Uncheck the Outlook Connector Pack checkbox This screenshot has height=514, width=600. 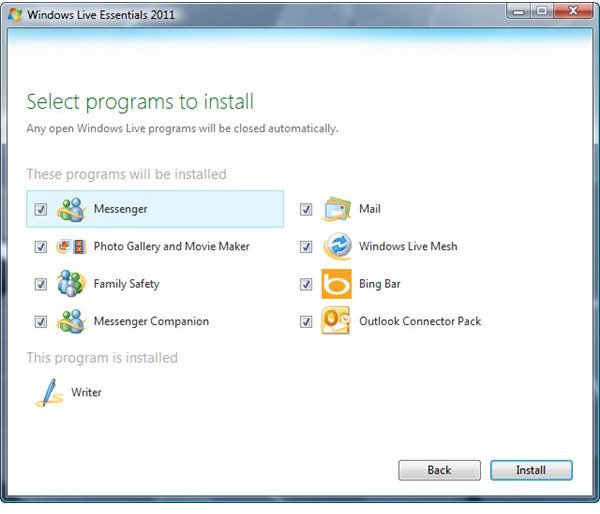pyautogui.click(x=306, y=321)
